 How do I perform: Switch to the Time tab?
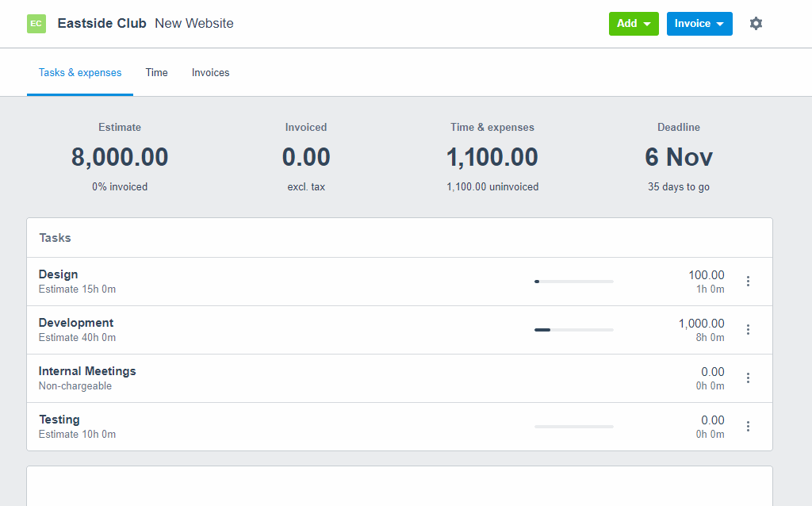click(156, 72)
